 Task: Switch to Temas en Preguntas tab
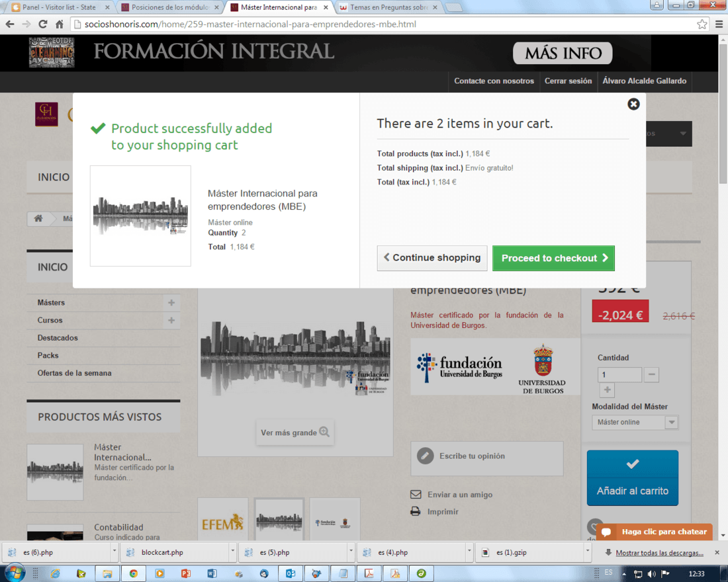(x=389, y=7)
